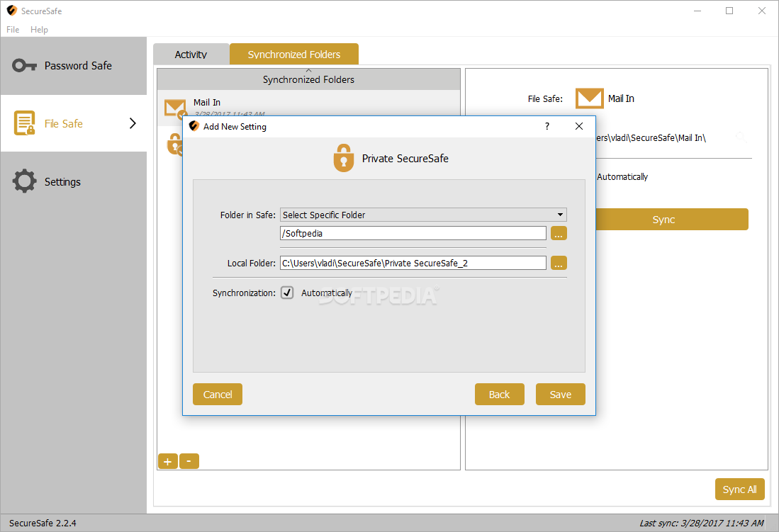This screenshot has width=779, height=532.
Task: Browse for local folder with ellipsis button
Action: click(559, 263)
